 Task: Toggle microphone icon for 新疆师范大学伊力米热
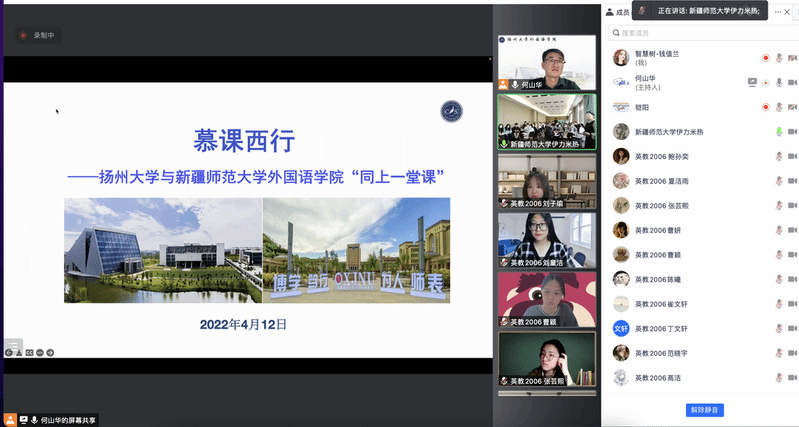pos(778,131)
